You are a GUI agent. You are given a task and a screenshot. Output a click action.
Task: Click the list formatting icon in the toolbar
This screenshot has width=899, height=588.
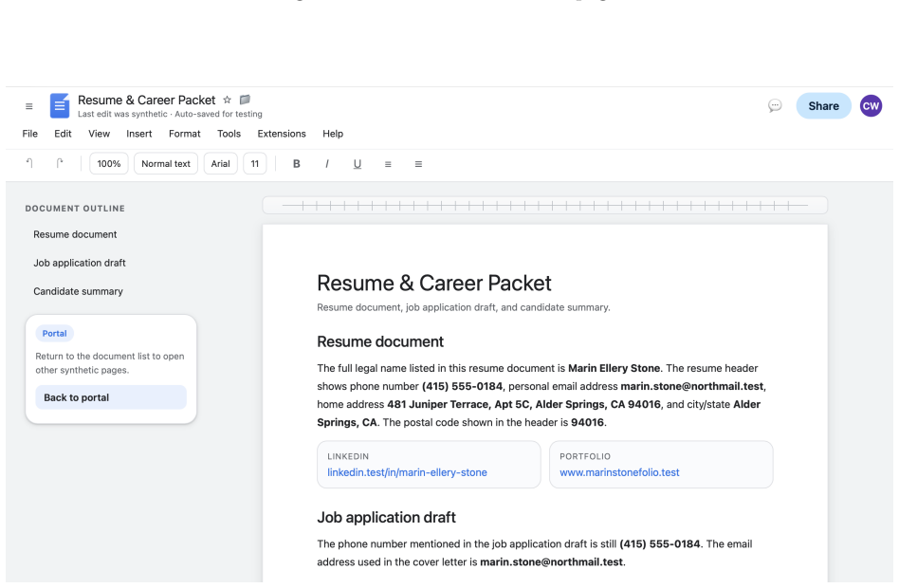coord(418,164)
